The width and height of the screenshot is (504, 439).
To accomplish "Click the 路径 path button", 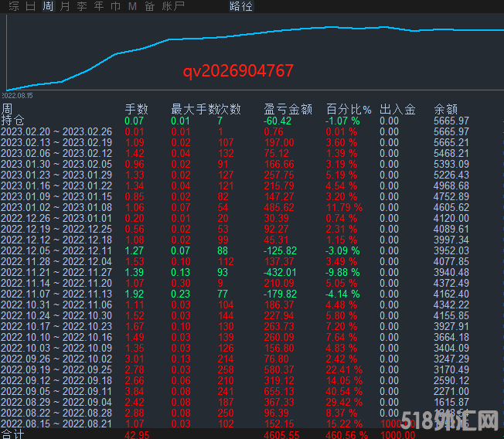I will pyautogui.click(x=241, y=6).
